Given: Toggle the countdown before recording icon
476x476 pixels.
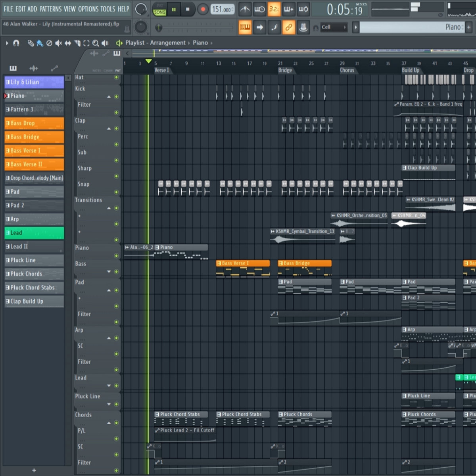Looking at the screenshot, I should coord(274,9).
